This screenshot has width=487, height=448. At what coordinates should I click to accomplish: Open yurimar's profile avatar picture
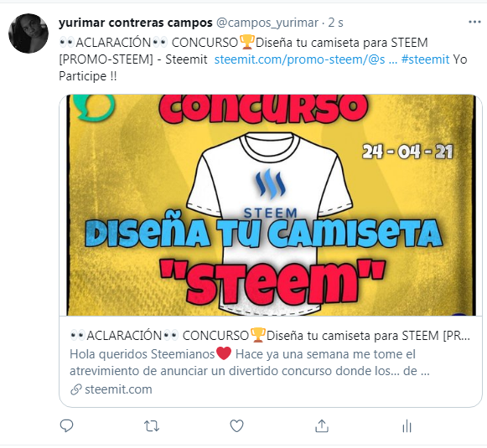point(28,33)
